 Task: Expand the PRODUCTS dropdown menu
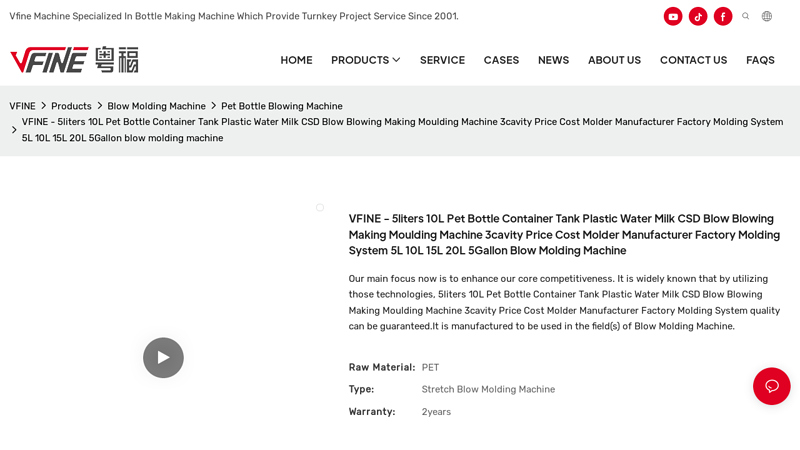[x=365, y=60]
